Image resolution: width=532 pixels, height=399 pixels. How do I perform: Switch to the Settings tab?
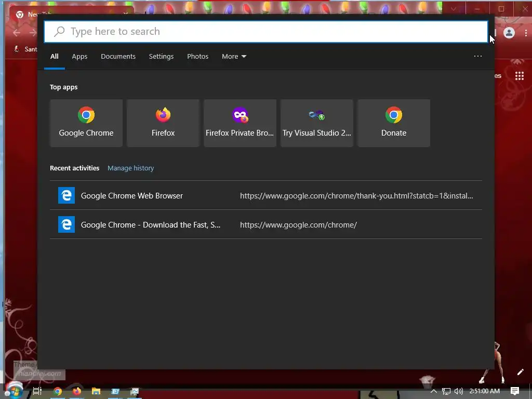coord(161,56)
